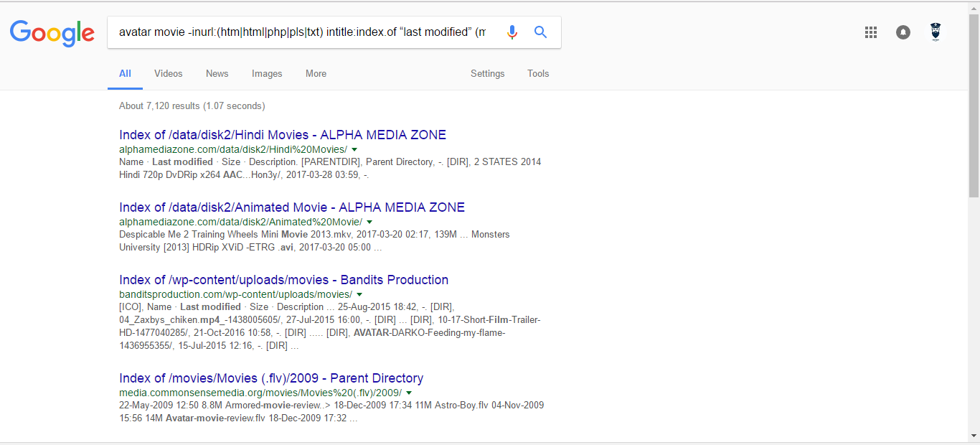The image size is (980, 445).
Task: Click the page vertical scrollbar
Action: tap(974, 108)
